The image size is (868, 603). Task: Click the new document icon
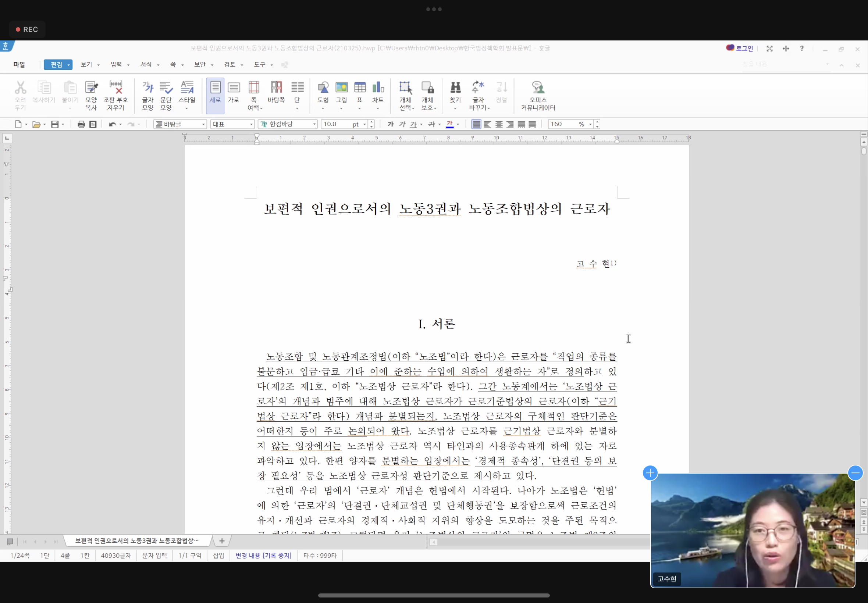[18, 124]
